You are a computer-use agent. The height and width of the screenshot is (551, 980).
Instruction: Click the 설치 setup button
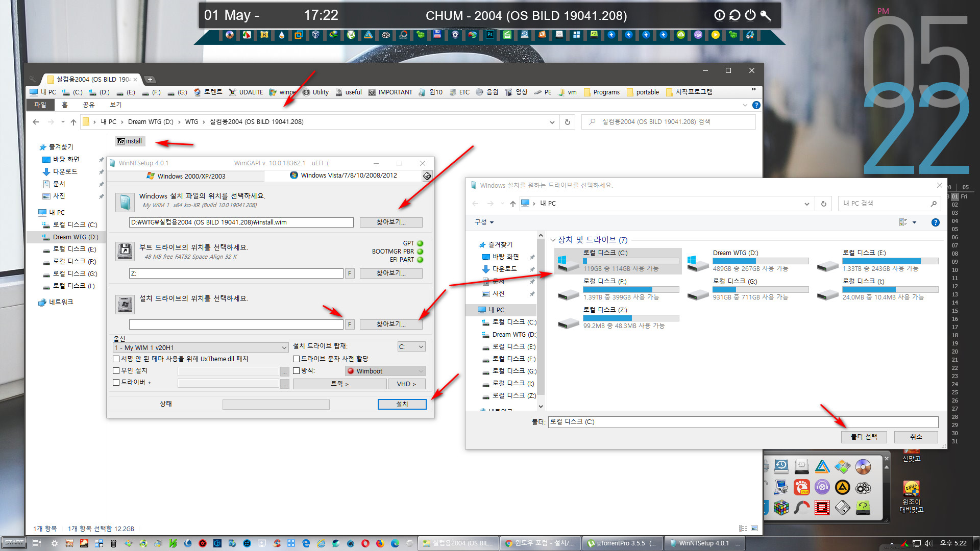(402, 404)
